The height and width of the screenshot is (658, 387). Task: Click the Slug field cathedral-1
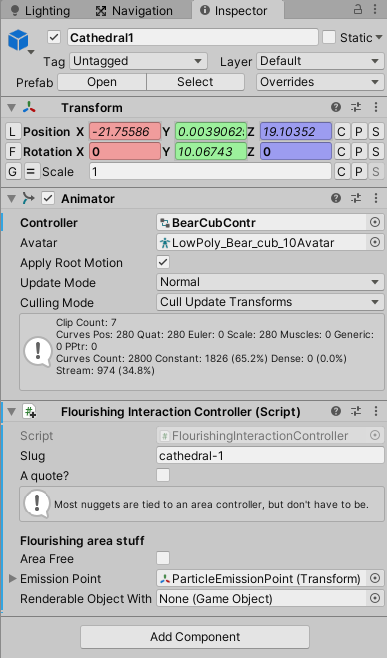pos(270,456)
